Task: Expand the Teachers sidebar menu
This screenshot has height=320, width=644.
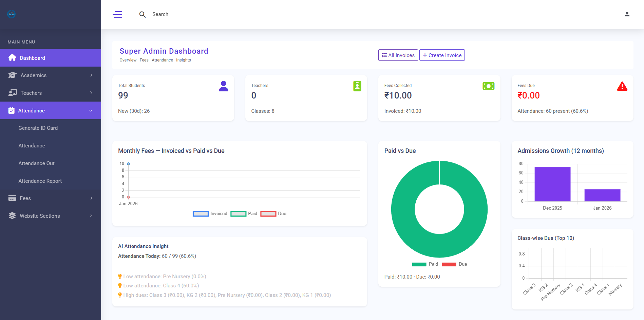Action: (x=51, y=93)
